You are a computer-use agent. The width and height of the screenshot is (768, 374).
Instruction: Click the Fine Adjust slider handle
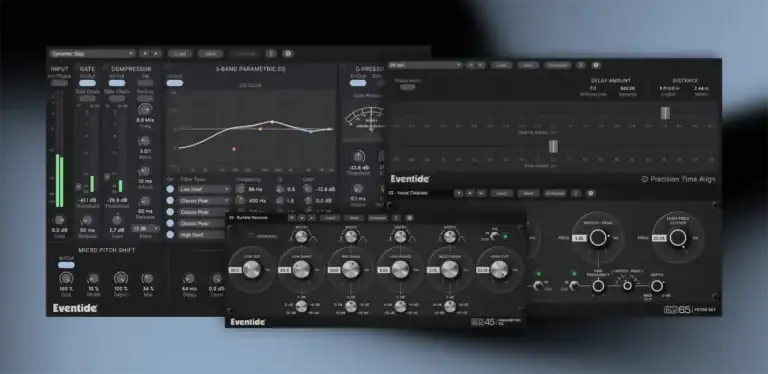[x=553, y=146]
